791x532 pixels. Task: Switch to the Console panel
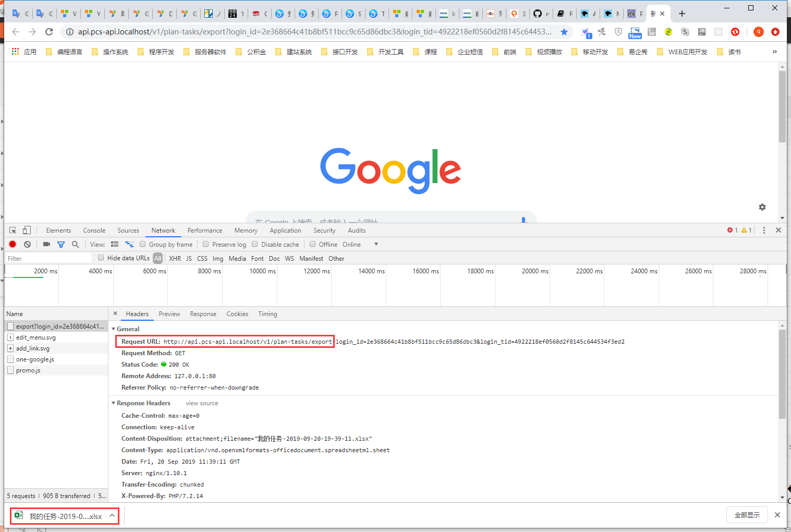[94, 231]
